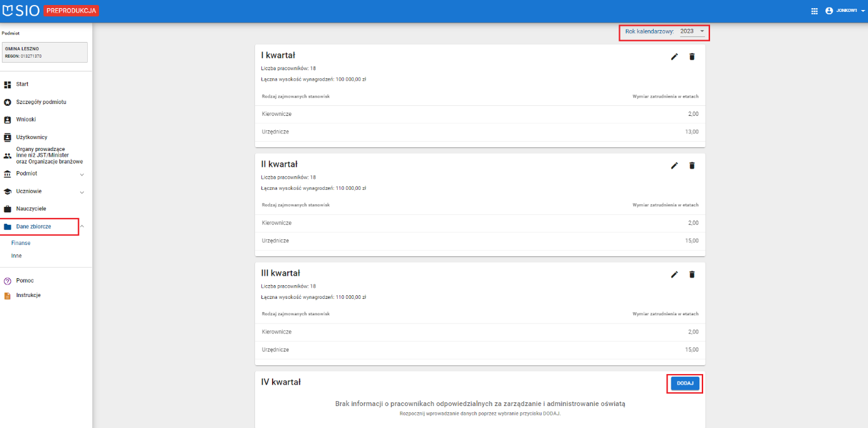The width and height of the screenshot is (868, 428).
Task: Expand the Uczniowie menu section
Action: 81,192
